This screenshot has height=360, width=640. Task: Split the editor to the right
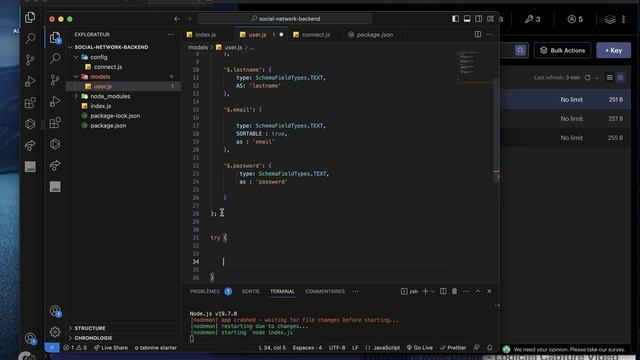(478, 35)
